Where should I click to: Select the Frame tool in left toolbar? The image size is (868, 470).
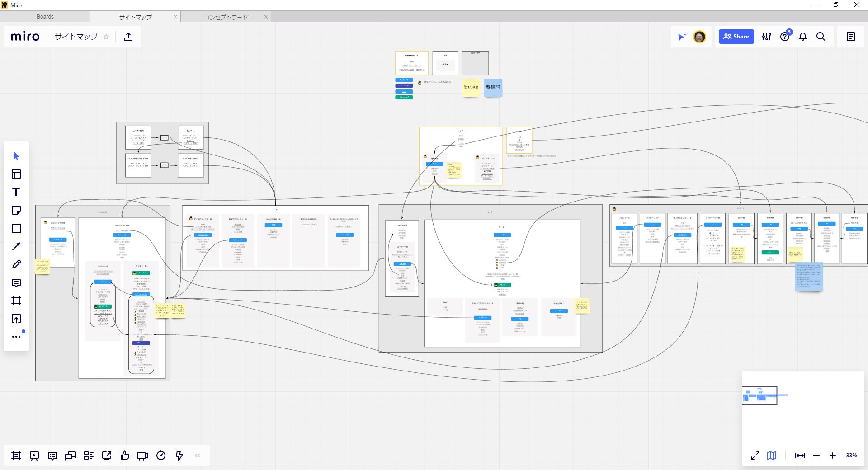(16, 301)
